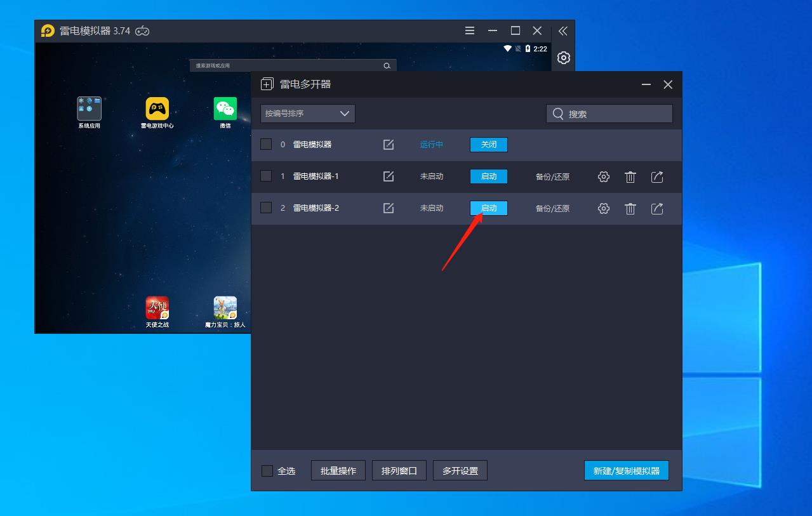The height and width of the screenshot is (516, 812).
Task: Expand the 按编号排序 sort dropdown
Action: pos(308,114)
